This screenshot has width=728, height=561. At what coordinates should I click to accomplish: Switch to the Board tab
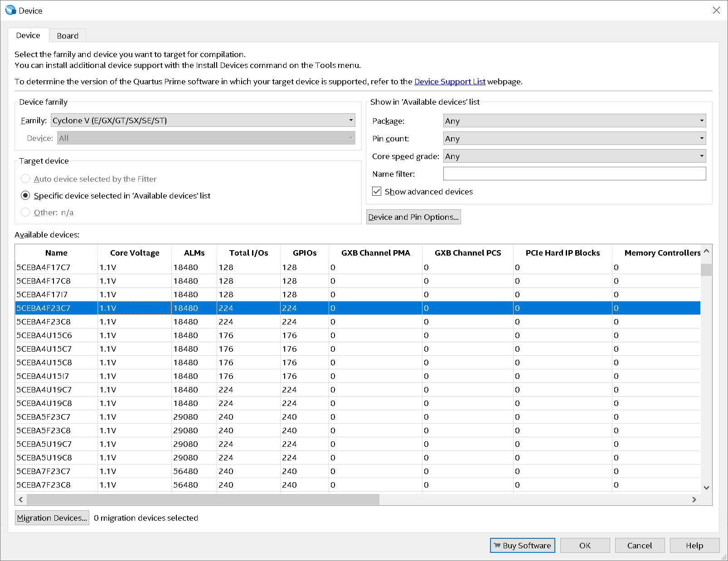click(x=68, y=35)
